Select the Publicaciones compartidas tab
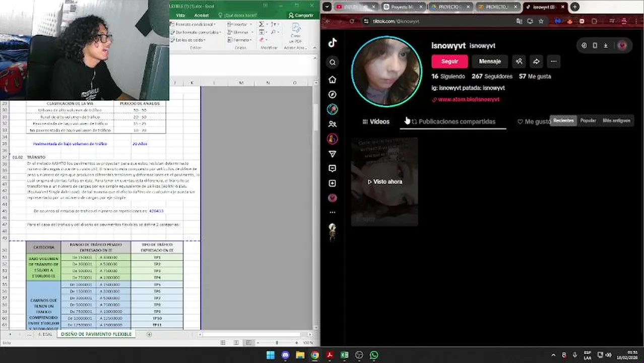 (x=453, y=122)
